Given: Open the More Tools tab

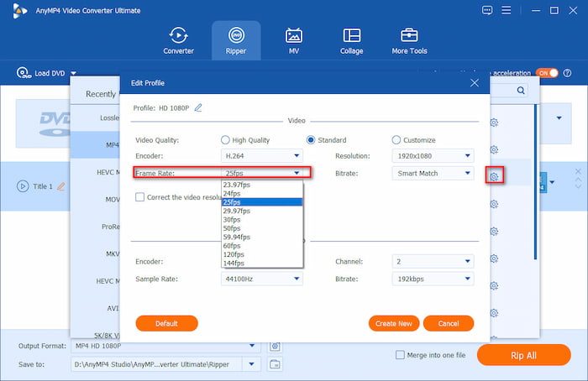Looking at the screenshot, I should coord(409,41).
